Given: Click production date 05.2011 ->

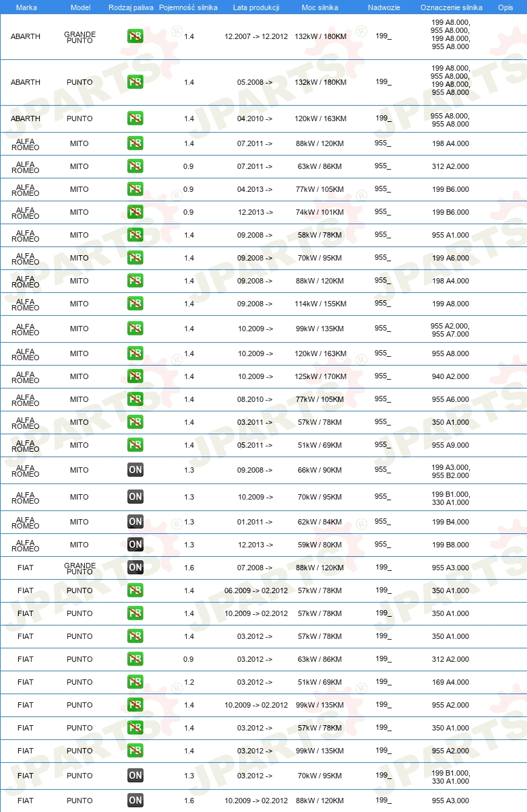Looking at the screenshot, I should coord(255,445).
